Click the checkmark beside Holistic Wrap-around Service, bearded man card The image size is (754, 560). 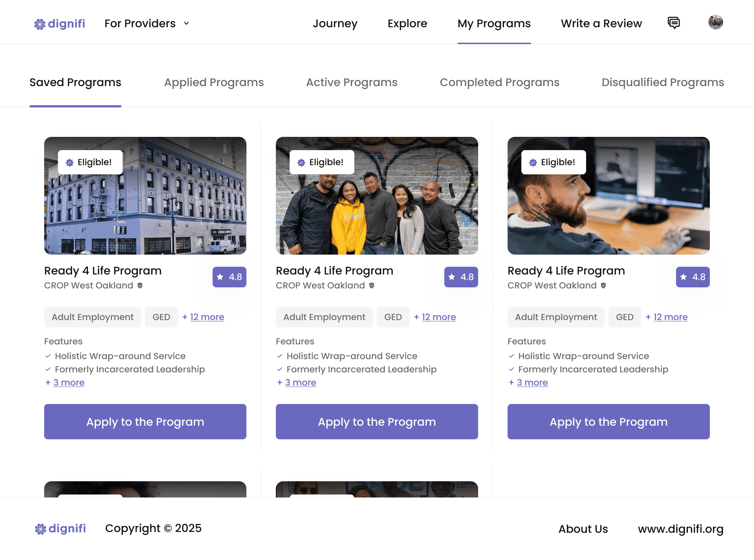click(x=511, y=356)
